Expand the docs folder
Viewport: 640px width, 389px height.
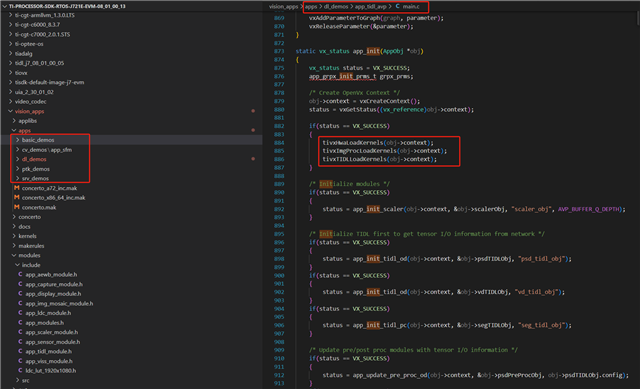click(x=14, y=226)
